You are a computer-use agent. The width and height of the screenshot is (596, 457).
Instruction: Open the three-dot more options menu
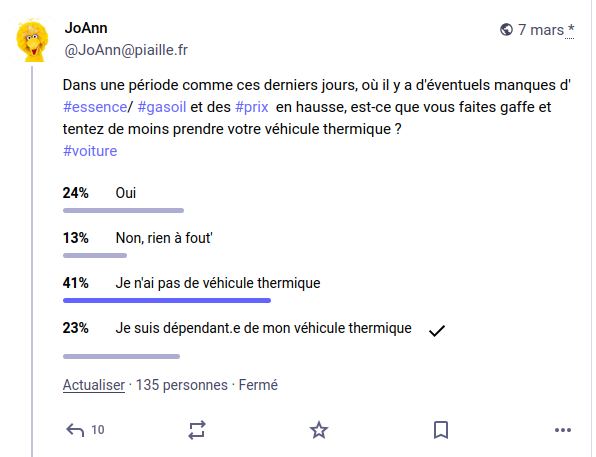click(563, 430)
